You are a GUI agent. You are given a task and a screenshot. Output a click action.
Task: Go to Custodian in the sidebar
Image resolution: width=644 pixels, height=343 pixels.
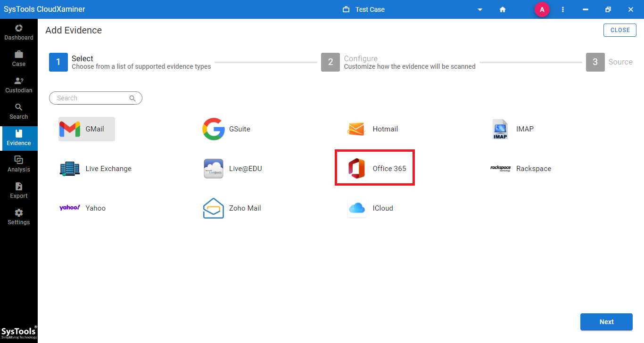pyautogui.click(x=19, y=85)
